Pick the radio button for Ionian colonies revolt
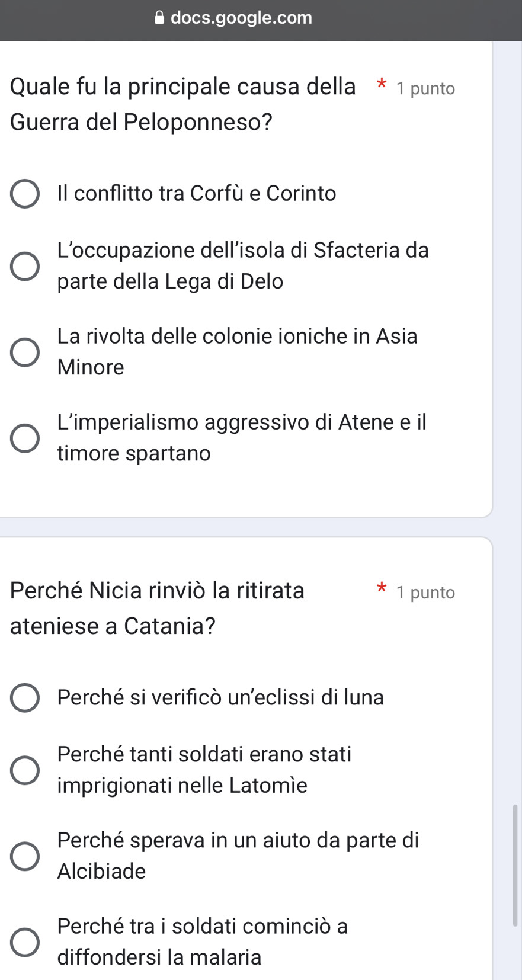522x980 pixels. pyautogui.click(x=25, y=353)
